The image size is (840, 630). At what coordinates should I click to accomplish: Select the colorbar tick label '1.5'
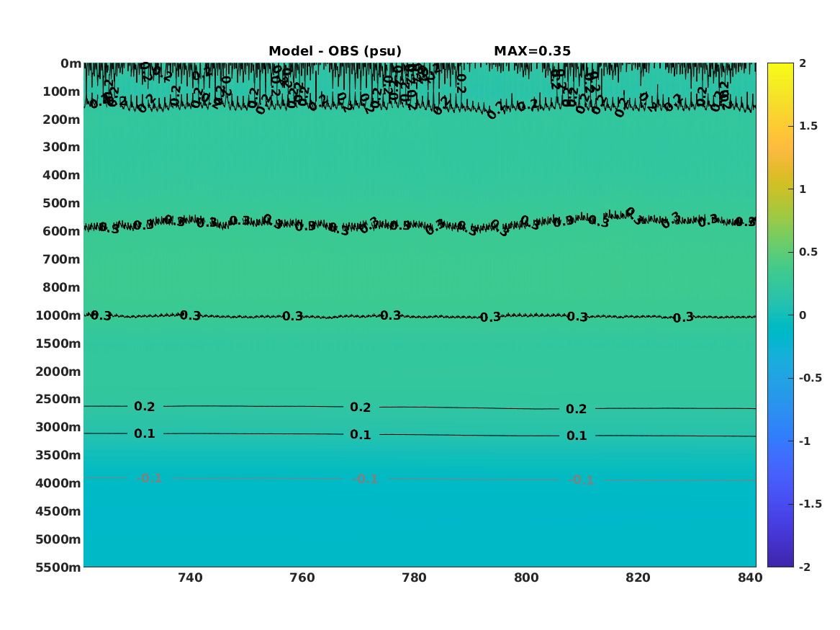808,127
